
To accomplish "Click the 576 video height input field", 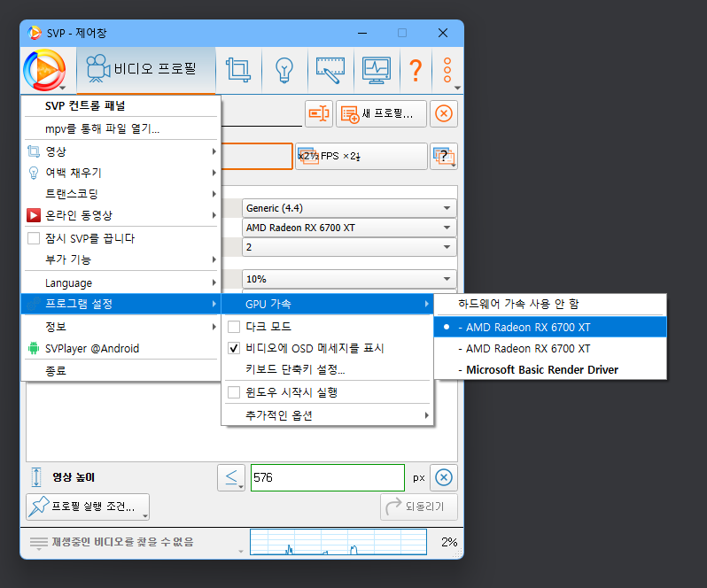I will [328, 477].
